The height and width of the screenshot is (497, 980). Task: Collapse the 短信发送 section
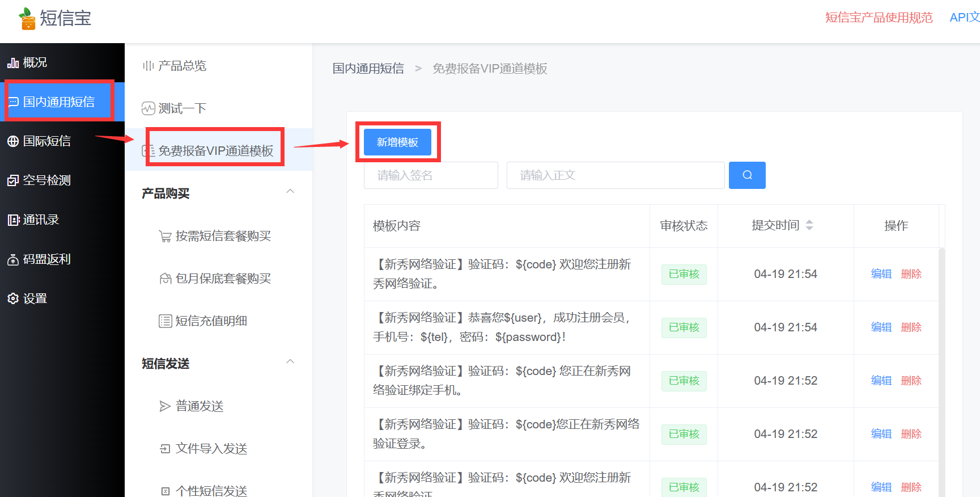point(290,362)
